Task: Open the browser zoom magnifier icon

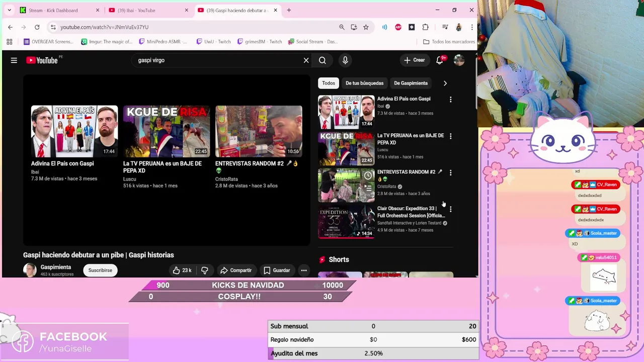Action: 342,27
